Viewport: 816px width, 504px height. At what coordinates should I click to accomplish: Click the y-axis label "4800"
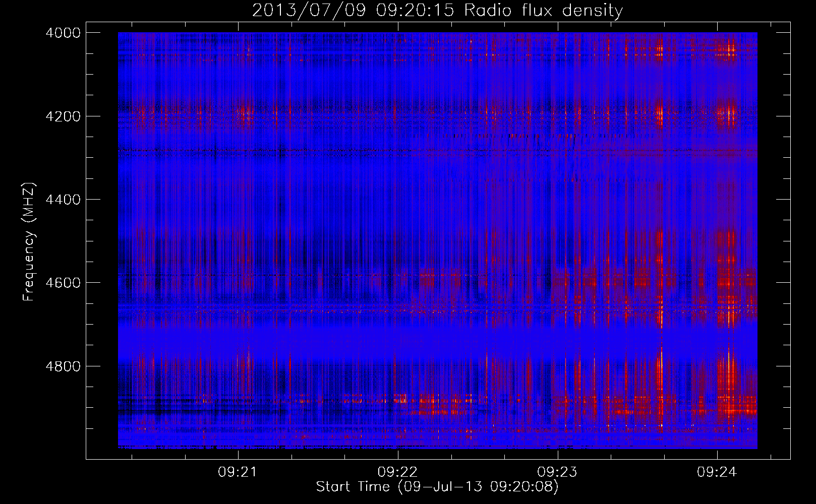tap(63, 366)
